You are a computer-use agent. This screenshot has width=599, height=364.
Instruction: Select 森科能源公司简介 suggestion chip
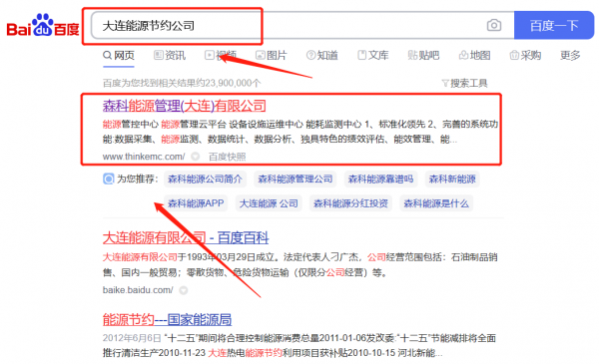coord(205,179)
